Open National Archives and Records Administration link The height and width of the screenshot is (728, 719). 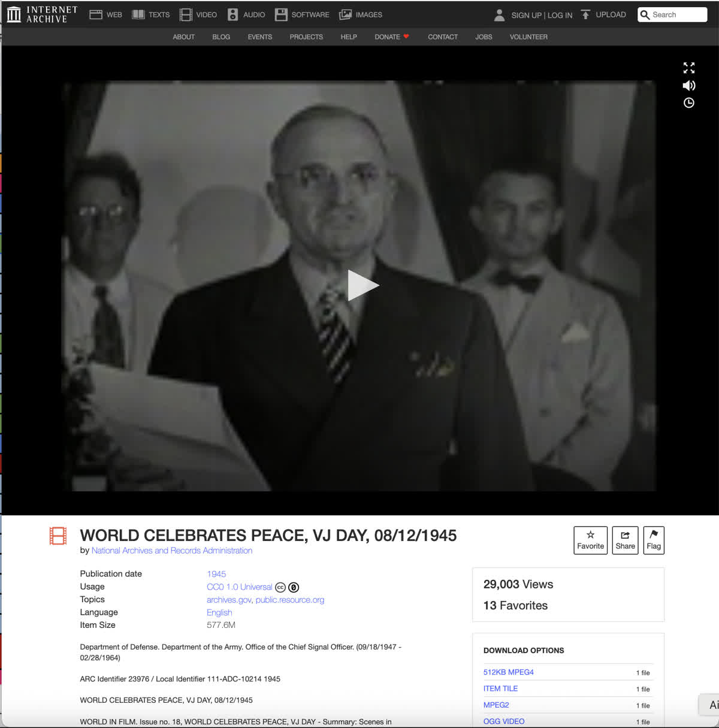171,551
